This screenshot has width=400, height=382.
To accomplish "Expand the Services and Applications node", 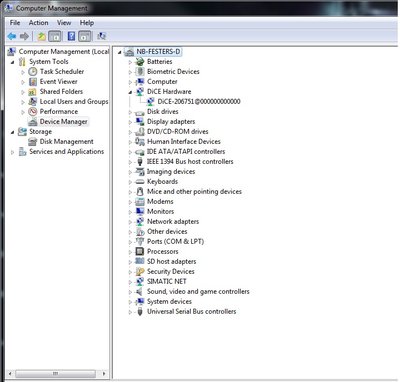I will (13, 152).
